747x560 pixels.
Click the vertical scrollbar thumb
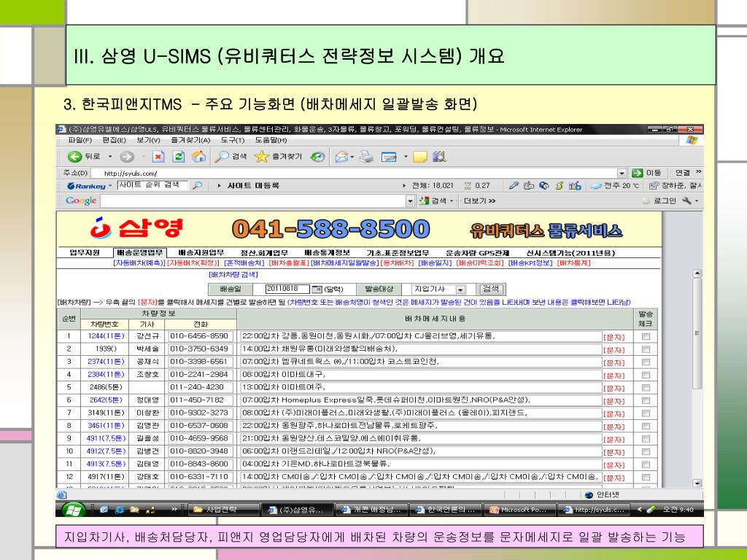pyautogui.click(x=697, y=333)
